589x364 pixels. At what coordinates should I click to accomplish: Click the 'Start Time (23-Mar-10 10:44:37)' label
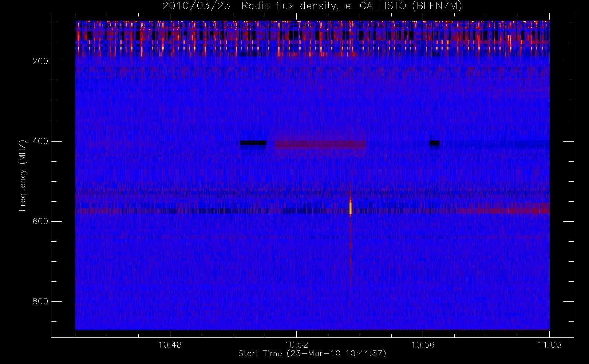tap(312, 353)
